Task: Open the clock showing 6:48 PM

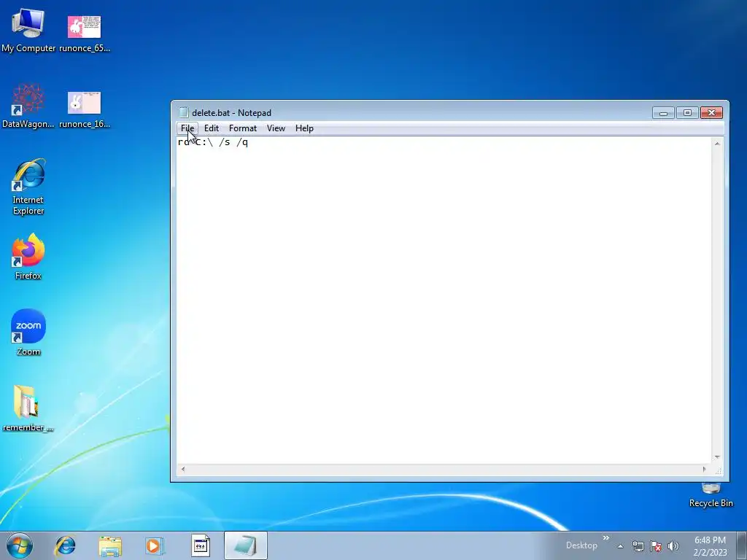Action: tap(710, 546)
